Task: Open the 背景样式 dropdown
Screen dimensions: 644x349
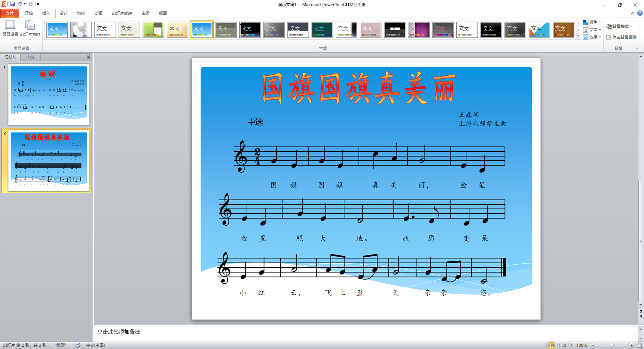Action: click(x=619, y=26)
